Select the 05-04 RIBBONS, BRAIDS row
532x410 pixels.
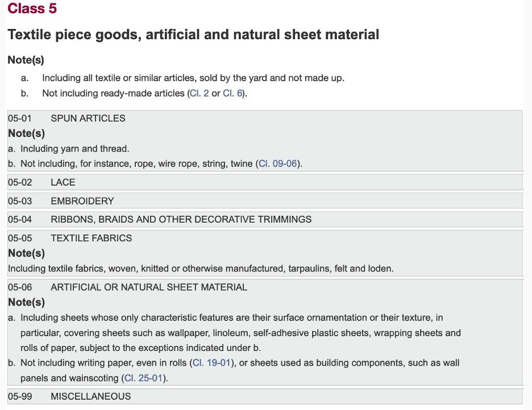click(181, 219)
